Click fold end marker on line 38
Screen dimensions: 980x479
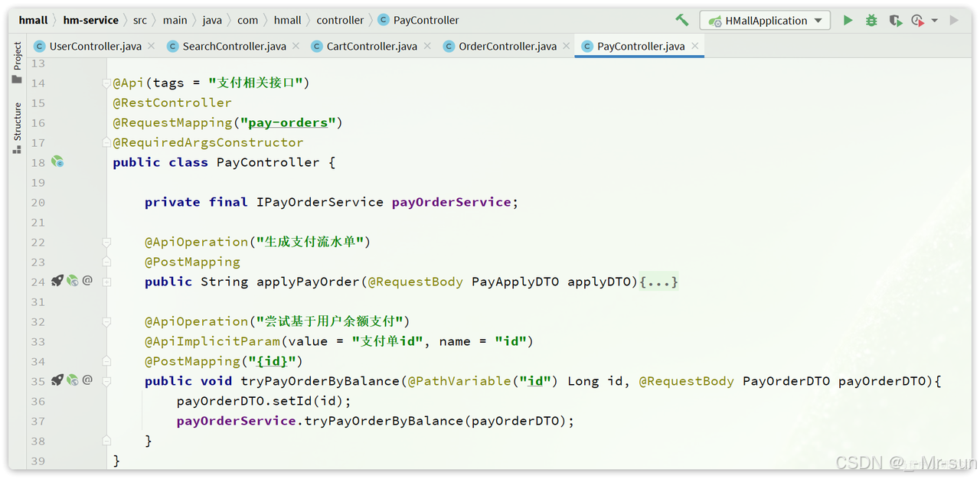click(107, 441)
